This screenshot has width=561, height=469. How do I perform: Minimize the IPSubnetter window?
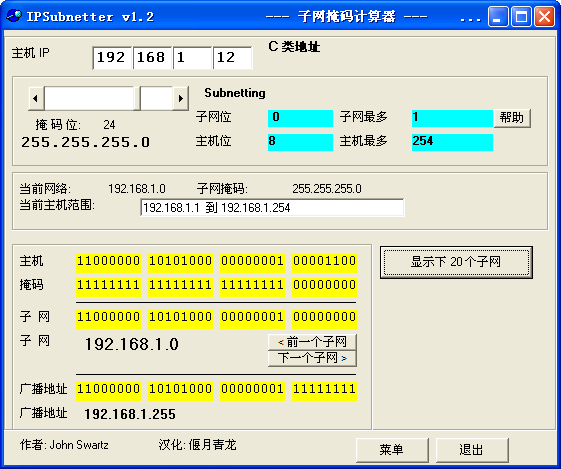click(x=498, y=17)
